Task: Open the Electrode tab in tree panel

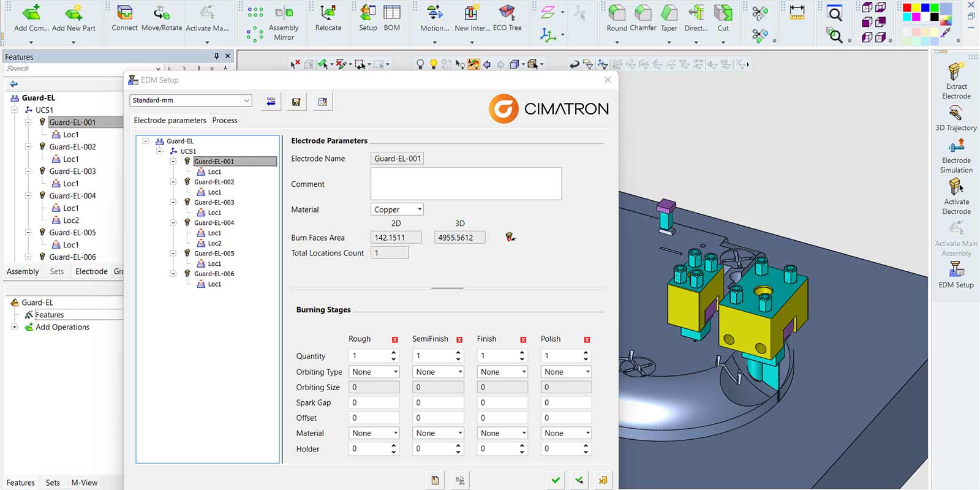Action: (91, 271)
